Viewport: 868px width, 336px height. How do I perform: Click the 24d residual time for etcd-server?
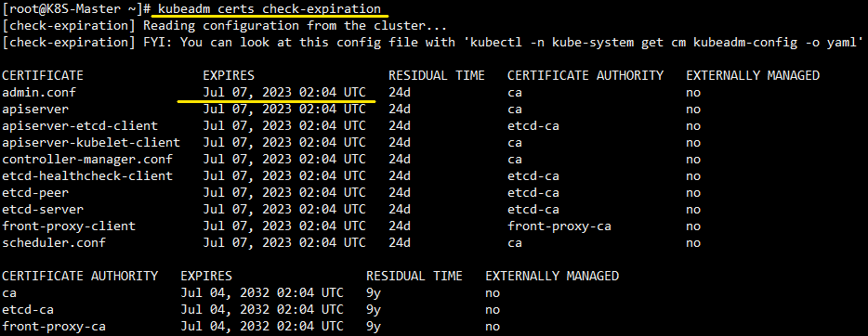point(400,210)
